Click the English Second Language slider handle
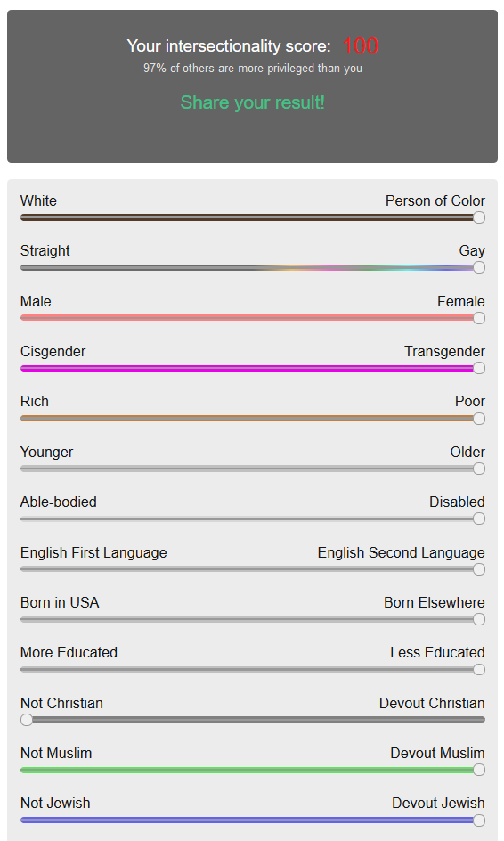The height and width of the screenshot is (841, 504). 479,569
